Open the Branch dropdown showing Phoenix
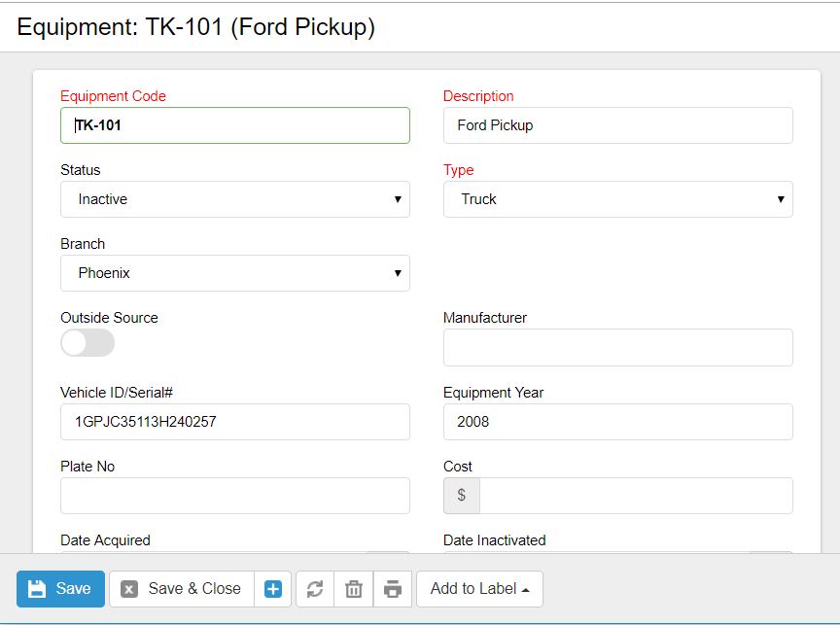The width and height of the screenshot is (840, 625). click(x=233, y=273)
